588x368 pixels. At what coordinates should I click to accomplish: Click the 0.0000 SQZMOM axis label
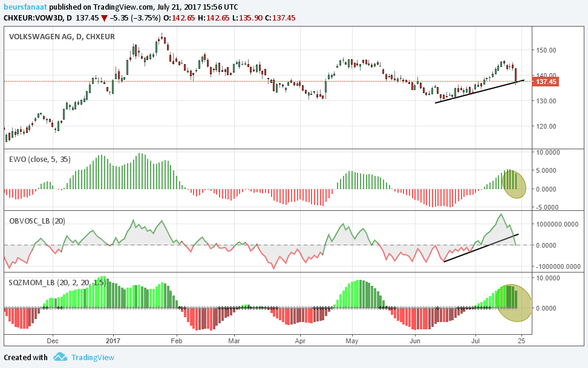click(x=546, y=308)
